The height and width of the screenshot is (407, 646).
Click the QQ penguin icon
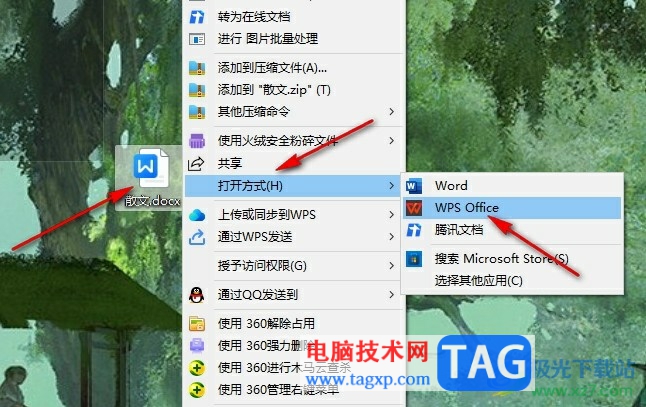point(197,295)
